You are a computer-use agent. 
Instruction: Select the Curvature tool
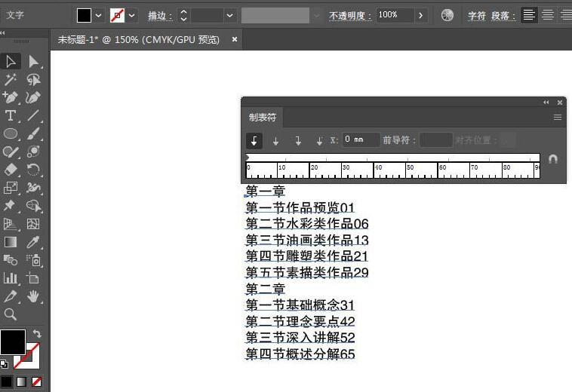pos(33,98)
